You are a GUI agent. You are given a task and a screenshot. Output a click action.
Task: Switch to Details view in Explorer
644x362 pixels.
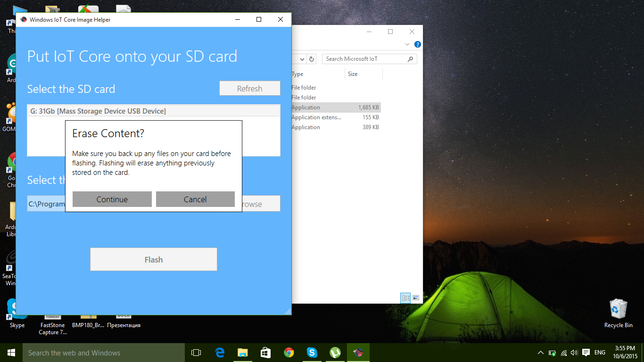point(405,298)
